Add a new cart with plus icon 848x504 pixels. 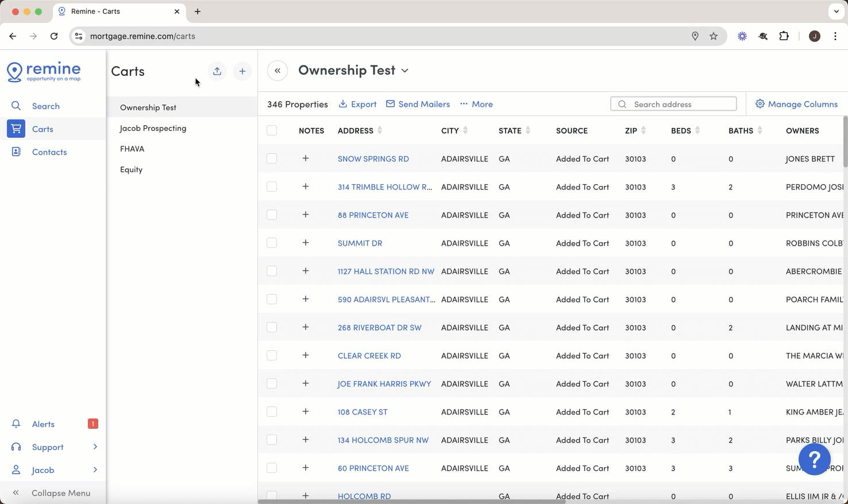tap(242, 71)
